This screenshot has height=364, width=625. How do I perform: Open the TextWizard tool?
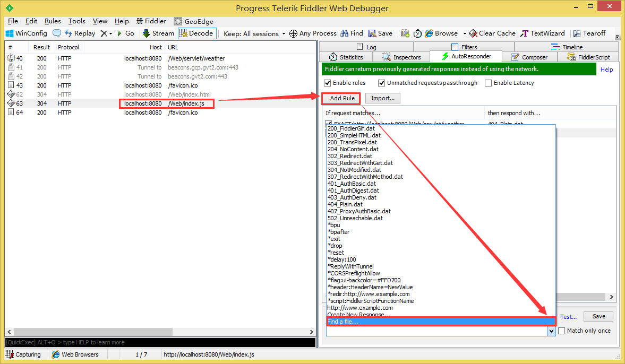[543, 33]
